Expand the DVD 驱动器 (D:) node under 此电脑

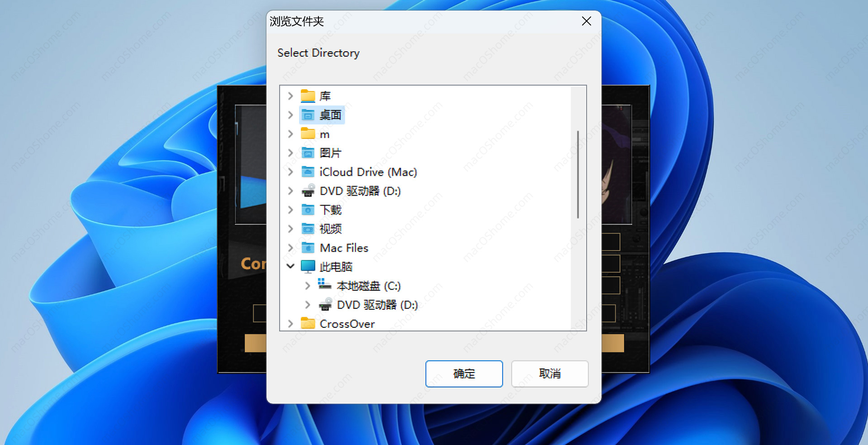tap(308, 305)
